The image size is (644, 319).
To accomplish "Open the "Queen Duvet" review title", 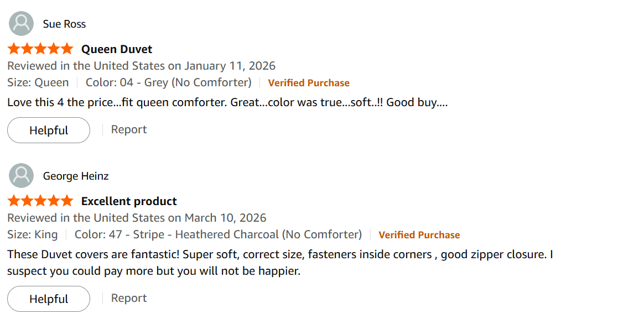I will [117, 49].
